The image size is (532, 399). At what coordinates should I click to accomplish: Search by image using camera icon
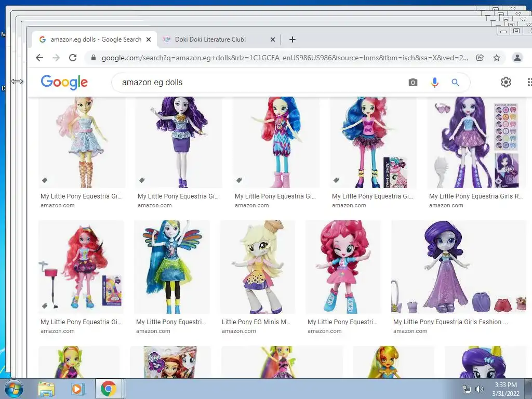click(x=413, y=83)
